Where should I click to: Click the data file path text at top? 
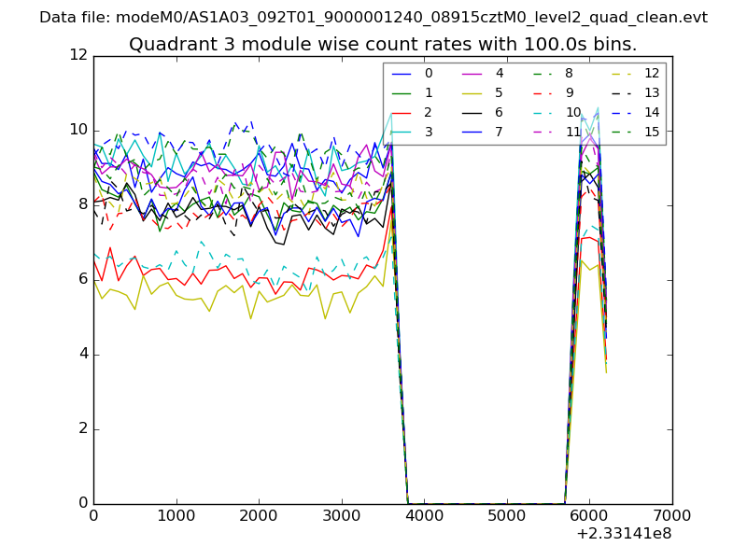click(x=373, y=17)
